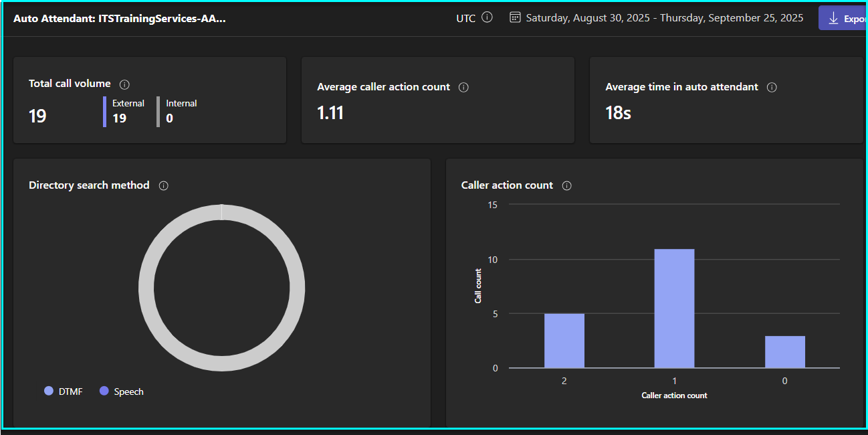Click the DTMF legend color dot
Viewport: 868px width, 435px height.
point(49,391)
